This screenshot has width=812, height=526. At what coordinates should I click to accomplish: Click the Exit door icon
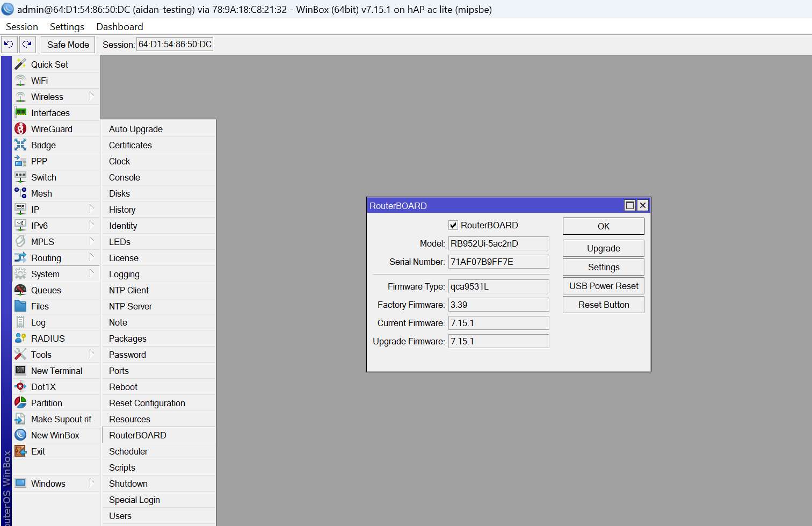point(20,451)
